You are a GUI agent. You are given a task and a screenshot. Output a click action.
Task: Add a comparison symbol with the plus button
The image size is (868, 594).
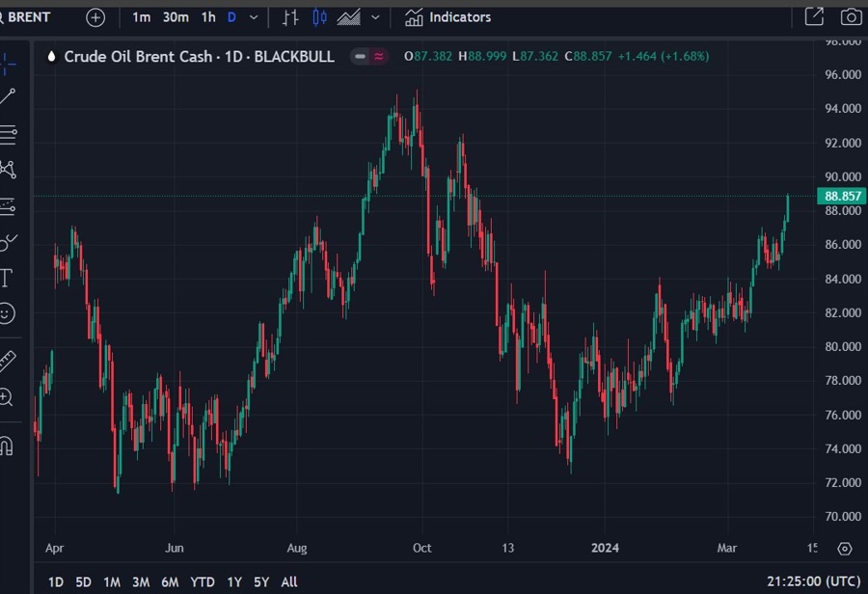(x=95, y=17)
